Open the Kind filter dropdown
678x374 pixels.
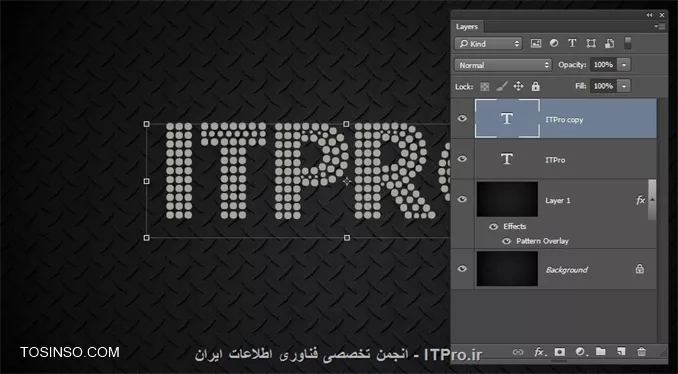click(x=488, y=43)
